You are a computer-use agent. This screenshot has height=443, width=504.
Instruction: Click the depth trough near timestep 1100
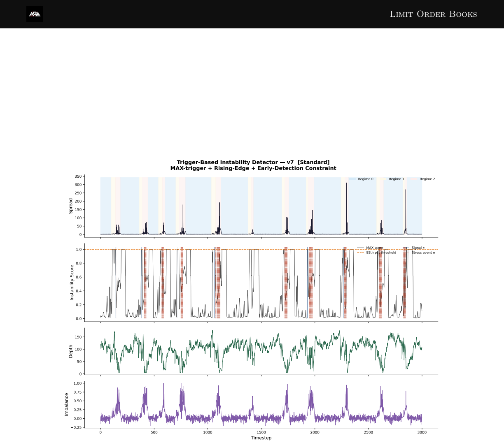(x=220, y=370)
